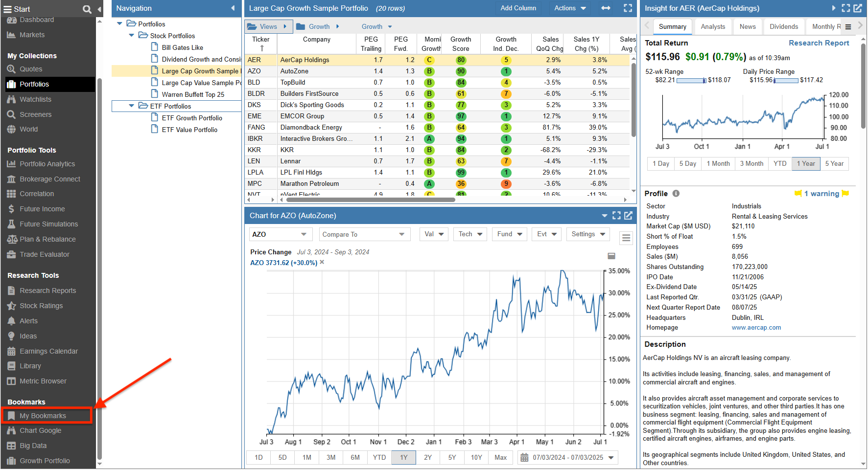Open the Tech indicators dropdown
This screenshot has width=868, height=470.
click(x=470, y=234)
